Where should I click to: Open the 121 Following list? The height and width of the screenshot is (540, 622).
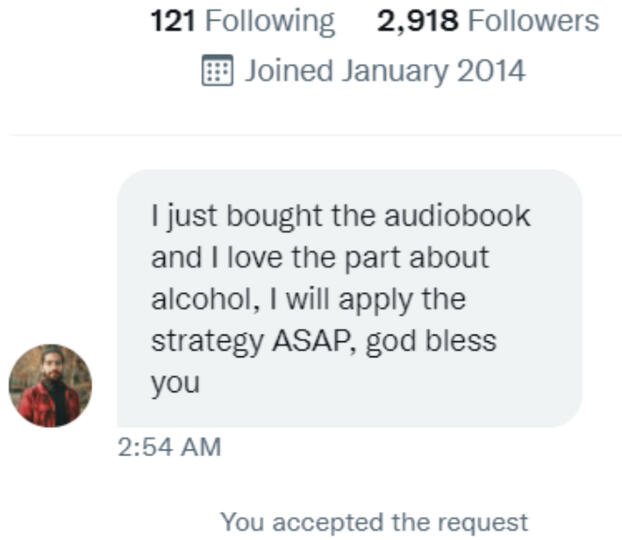point(242,21)
